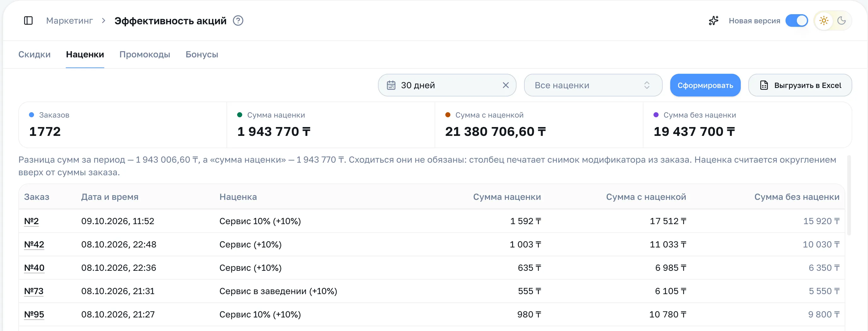Click Excel file icon on export button

point(764,85)
